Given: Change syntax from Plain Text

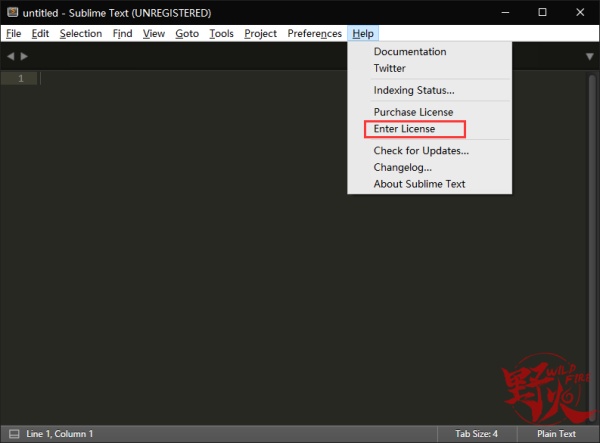Looking at the screenshot, I should (556, 434).
